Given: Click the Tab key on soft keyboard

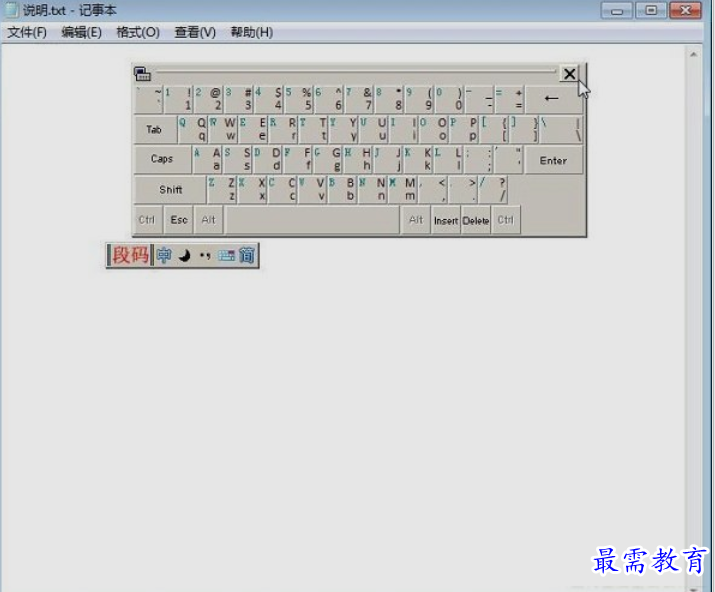Looking at the screenshot, I should point(155,130).
